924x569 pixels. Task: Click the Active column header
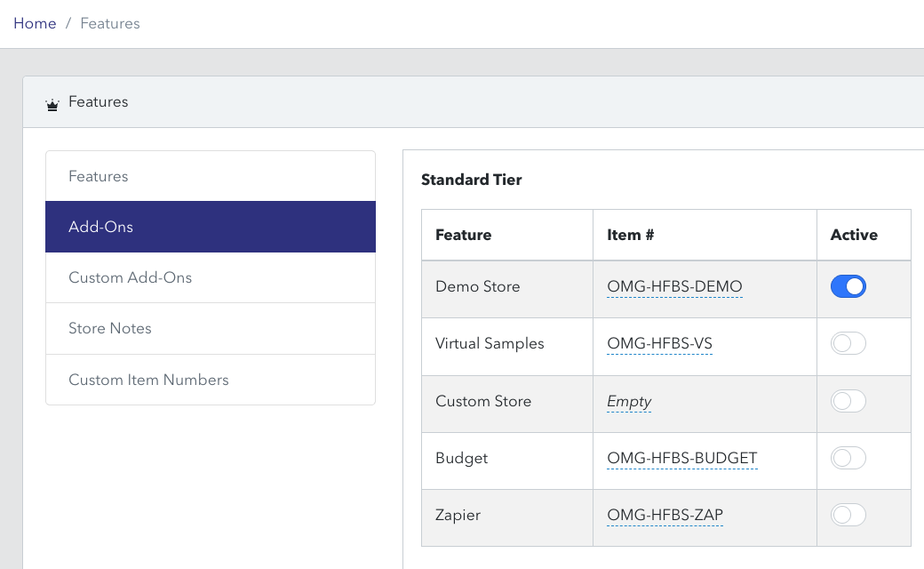pos(854,235)
